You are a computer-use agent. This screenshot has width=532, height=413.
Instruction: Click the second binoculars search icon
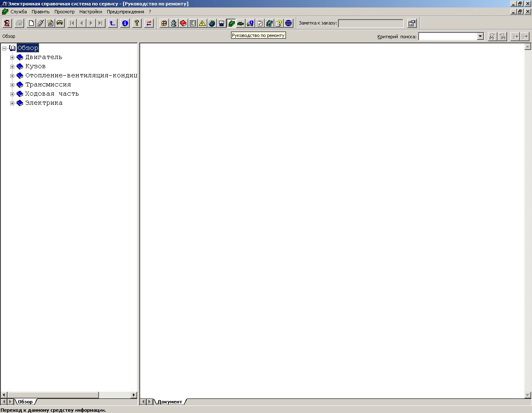click(502, 37)
